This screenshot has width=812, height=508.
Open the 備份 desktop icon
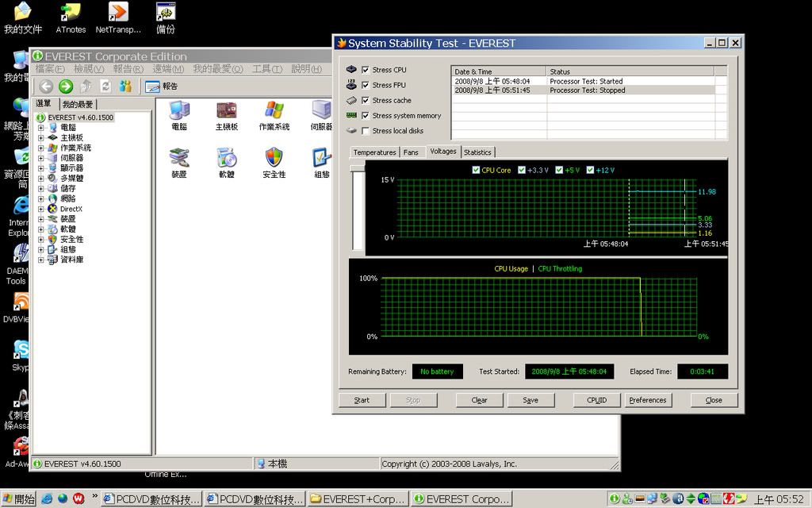(166, 19)
